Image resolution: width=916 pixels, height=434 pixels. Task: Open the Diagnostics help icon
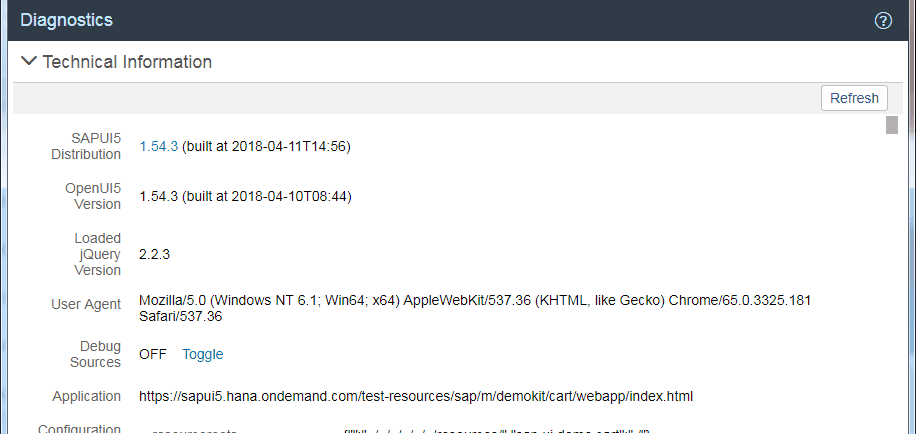click(883, 21)
